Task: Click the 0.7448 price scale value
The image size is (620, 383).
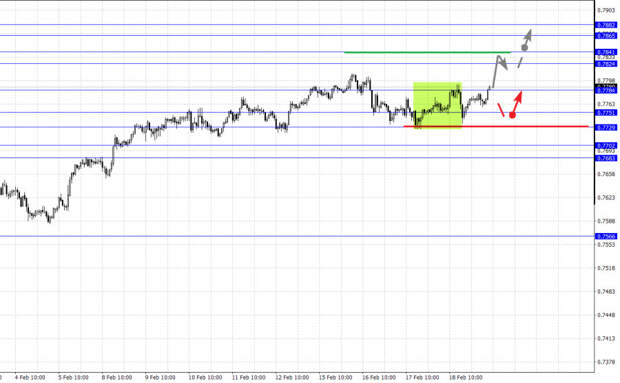Action: click(x=606, y=315)
